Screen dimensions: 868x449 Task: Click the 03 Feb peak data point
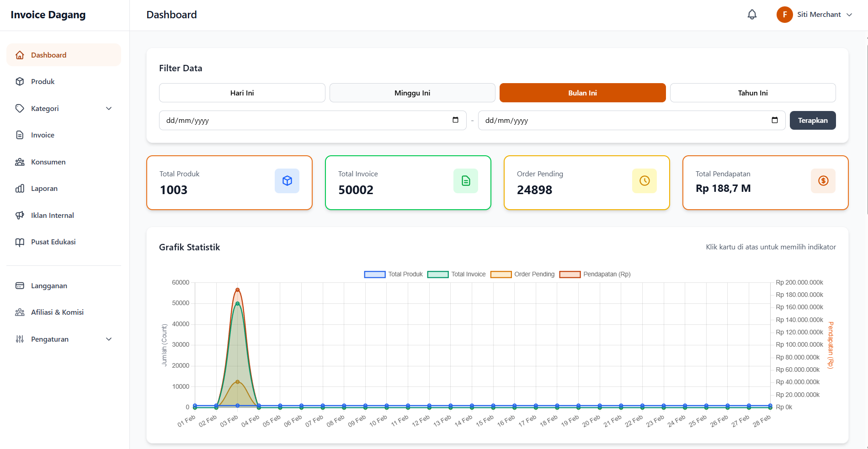[x=237, y=290]
